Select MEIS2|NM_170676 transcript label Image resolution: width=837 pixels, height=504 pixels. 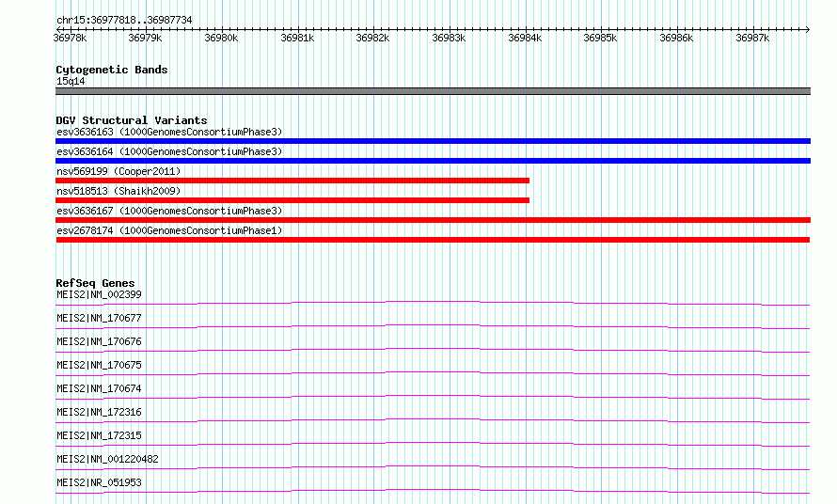point(99,341)
